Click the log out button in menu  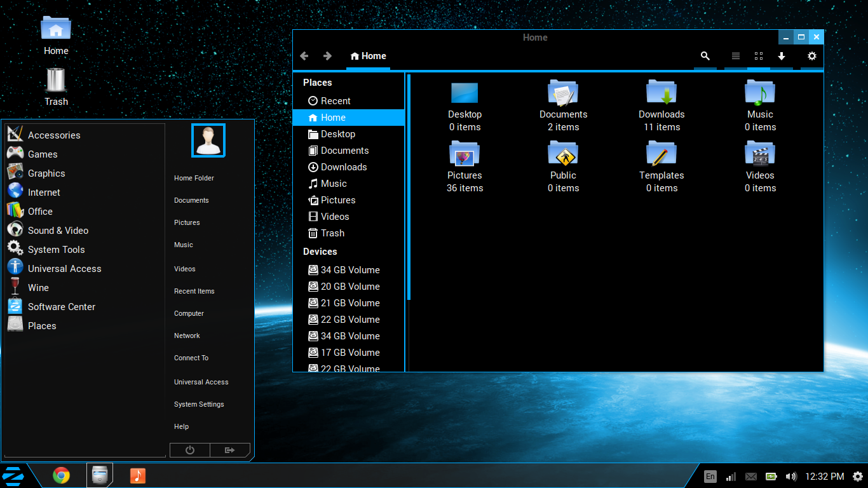(x=229, y=451)
